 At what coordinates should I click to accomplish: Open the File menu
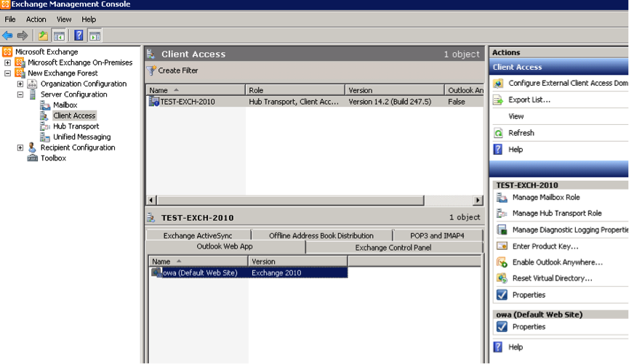pos(10,19)
